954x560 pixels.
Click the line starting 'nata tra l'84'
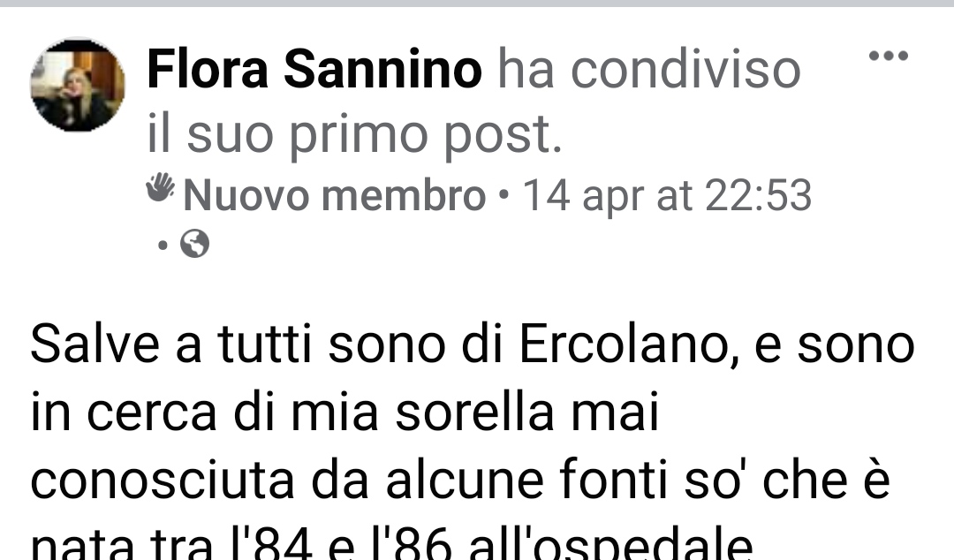pos(392,543)
